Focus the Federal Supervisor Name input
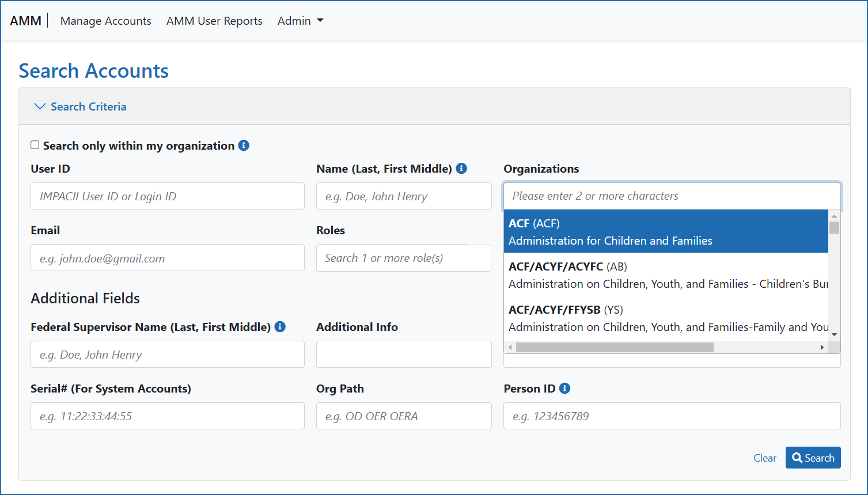868x495 pixels. pyautogui.click(x=168, y=355)
